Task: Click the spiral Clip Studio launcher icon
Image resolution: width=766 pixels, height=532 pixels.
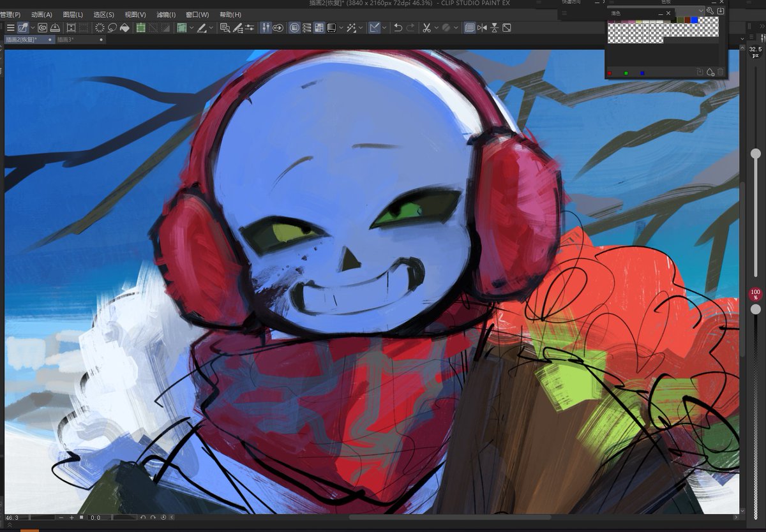Action: [42, 27]
